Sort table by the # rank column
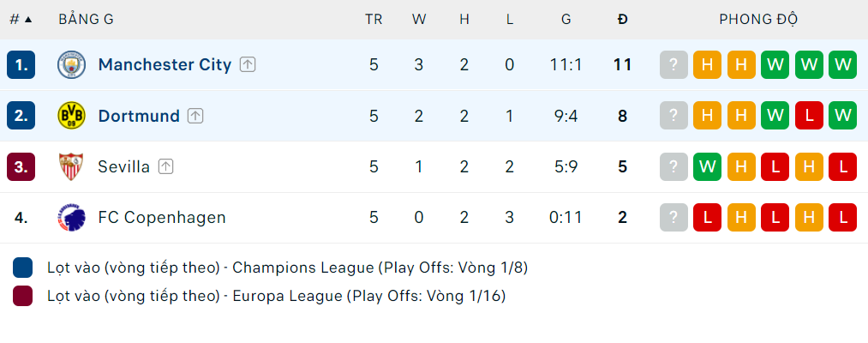The image size is (868, 343). [21, 19]
